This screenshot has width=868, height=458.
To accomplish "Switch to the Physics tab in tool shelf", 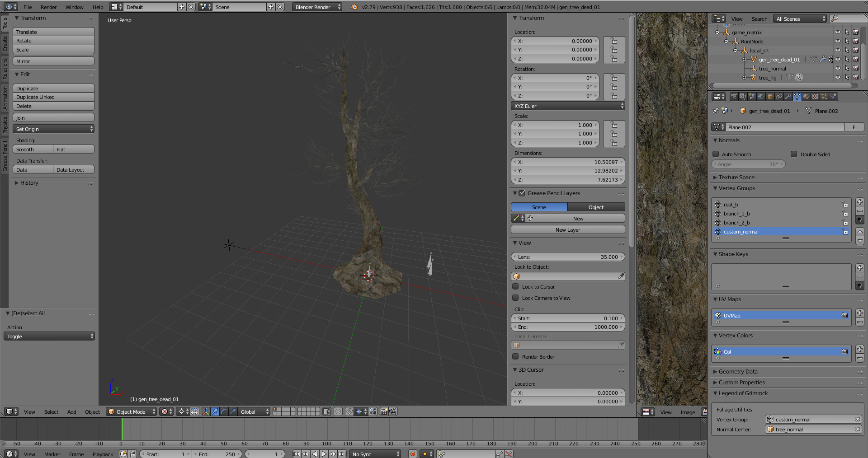I will tap(5, 125).
